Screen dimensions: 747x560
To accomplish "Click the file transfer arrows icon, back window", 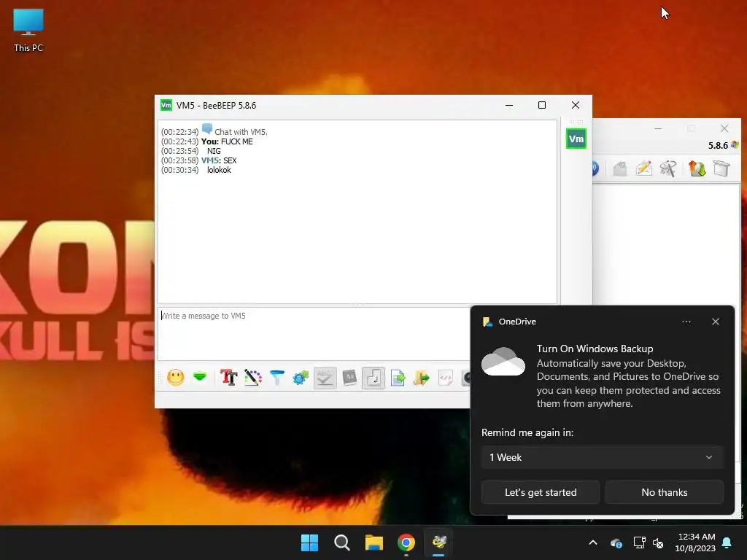I will [x=697, y=168].
